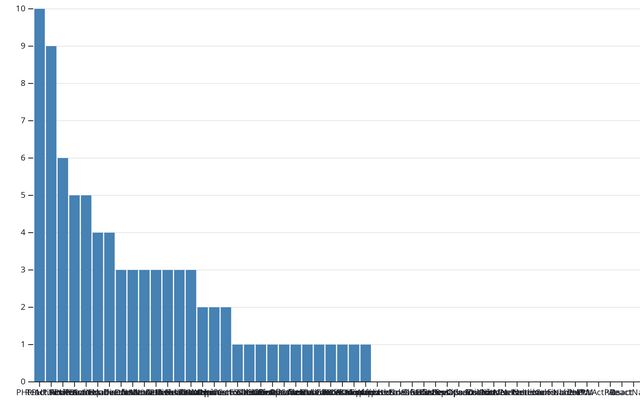This screenshot has height=400, width=640.
Task: Click the middle bar of height 2
Action: pos(214,344)
